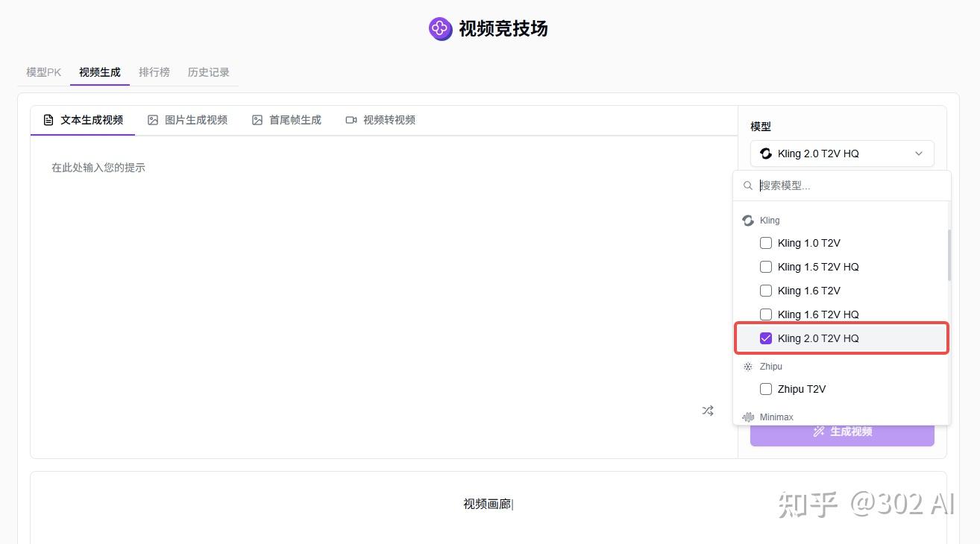The height and width of the screenshot is (544, 980).
Task: Click the Kling 1.0 T2V label
Action: point(809,243)
